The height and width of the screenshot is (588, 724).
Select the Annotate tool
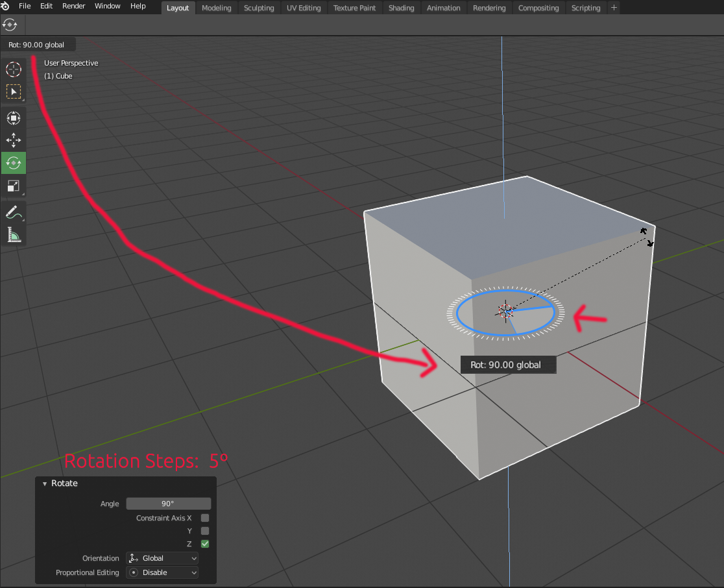click(x=14, y=212)
